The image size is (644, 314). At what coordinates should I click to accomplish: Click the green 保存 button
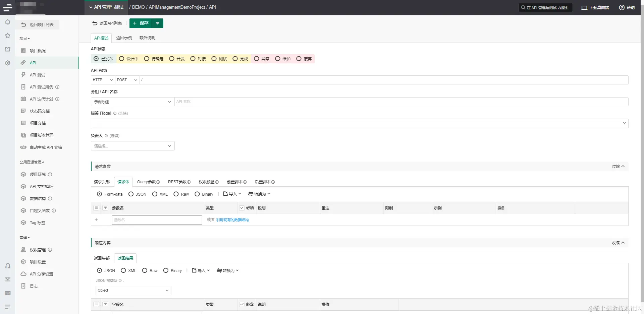tap(141, 23)
